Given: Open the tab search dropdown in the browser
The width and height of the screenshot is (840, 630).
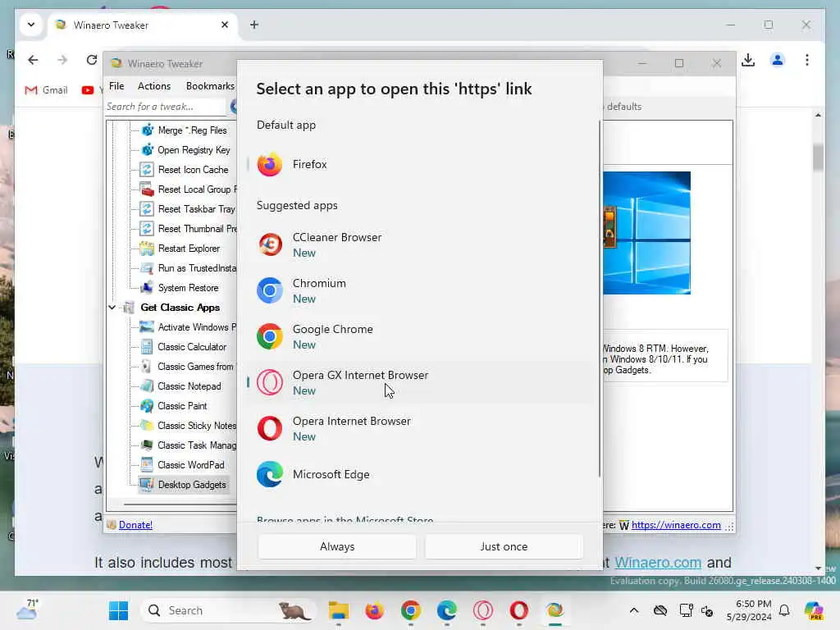Looking at the screenshot, I should click(31, 25).
